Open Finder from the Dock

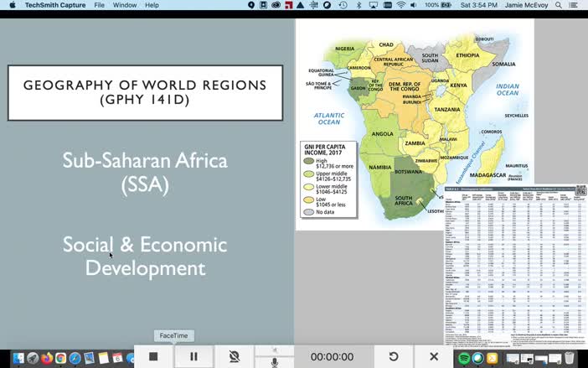(18, 358)
